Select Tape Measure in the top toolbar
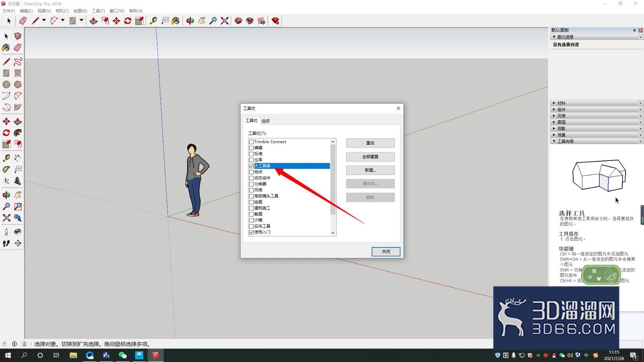Viewport: 644px width, 362px height. click(x=153, y=21)
